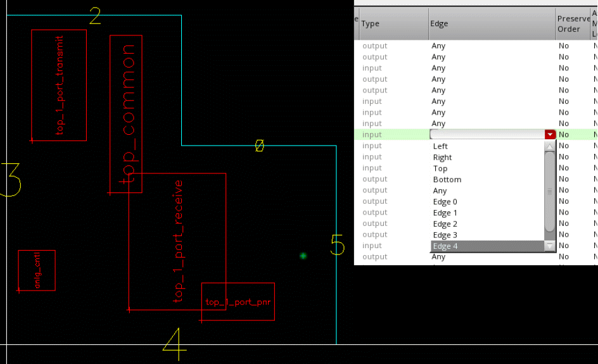
Task: Click the green marker dot on the canvas
Action: coord(303,256)
